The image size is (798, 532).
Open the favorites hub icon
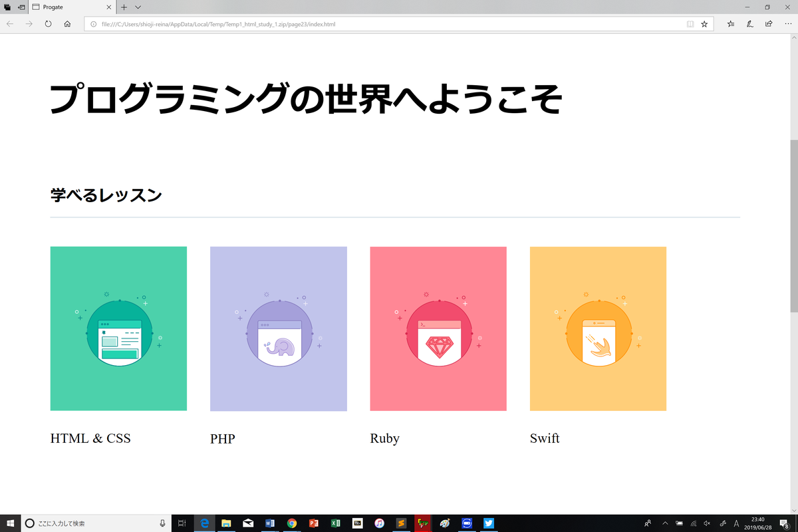click(x=731, y=24)
